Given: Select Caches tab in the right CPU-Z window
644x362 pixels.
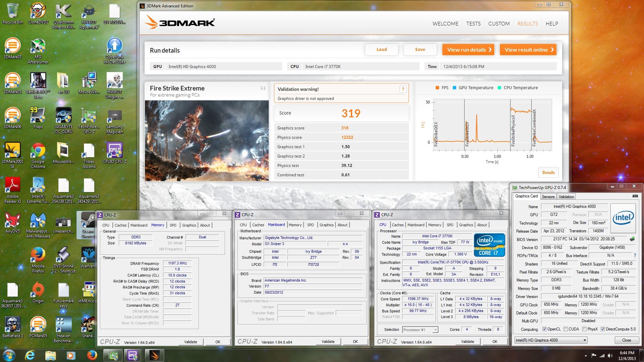Looking at the screenshot, I should (x=397, y=225).
